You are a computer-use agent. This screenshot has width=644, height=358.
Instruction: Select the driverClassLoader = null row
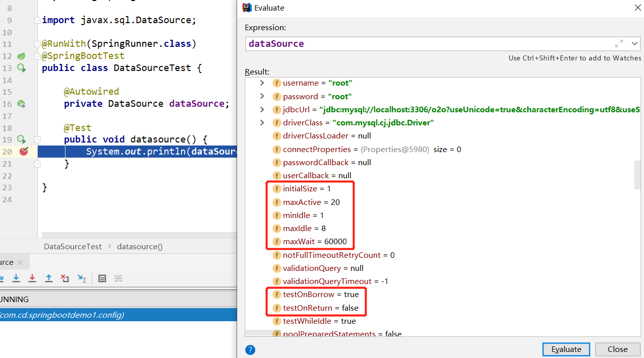coord(321,136)
